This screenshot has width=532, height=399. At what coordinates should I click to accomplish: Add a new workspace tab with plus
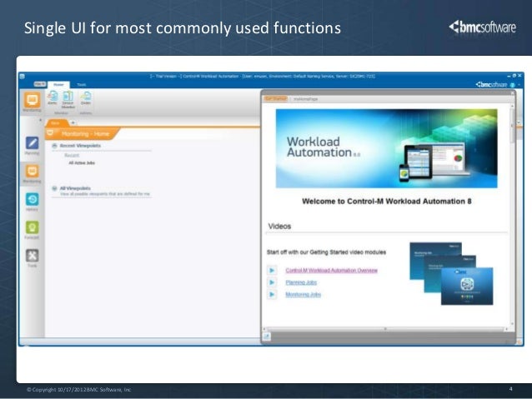point(73,122)
